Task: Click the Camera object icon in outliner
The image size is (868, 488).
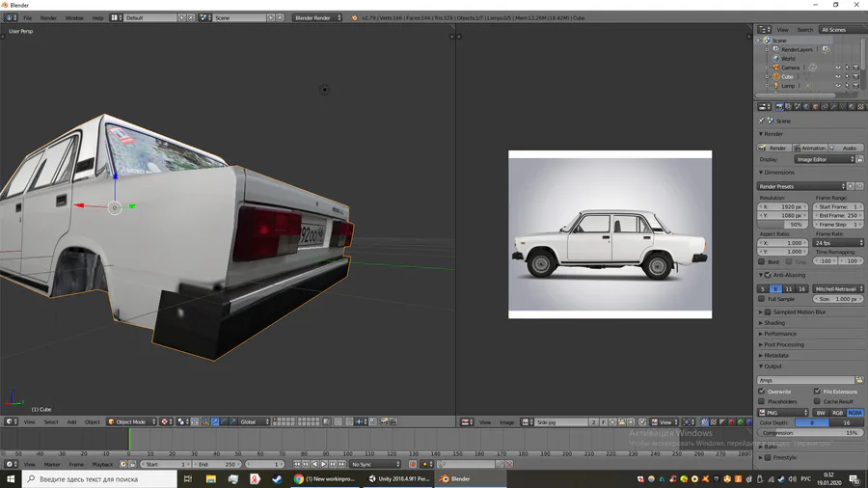Action: click(x=775, y=68)
